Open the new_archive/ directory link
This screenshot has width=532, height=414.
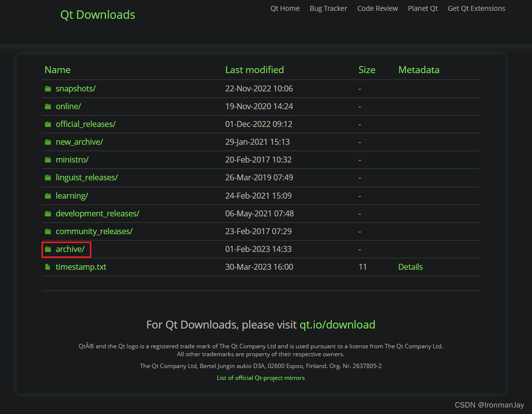click(80, 142)
